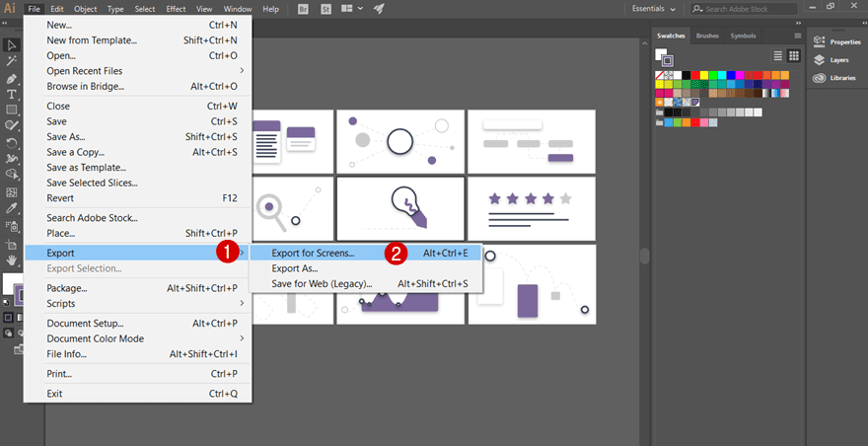Select the Type tool
The image size is (868, 446).
(x=12, y=94)
